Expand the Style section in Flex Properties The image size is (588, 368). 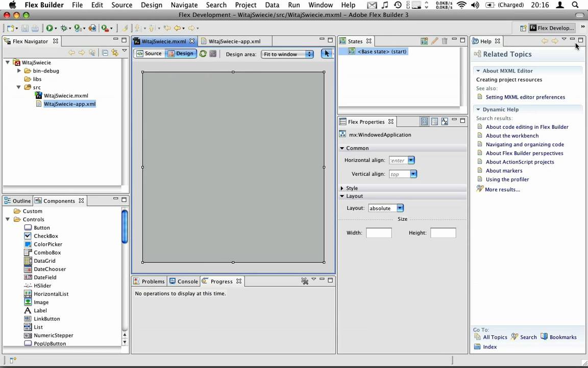342,188
